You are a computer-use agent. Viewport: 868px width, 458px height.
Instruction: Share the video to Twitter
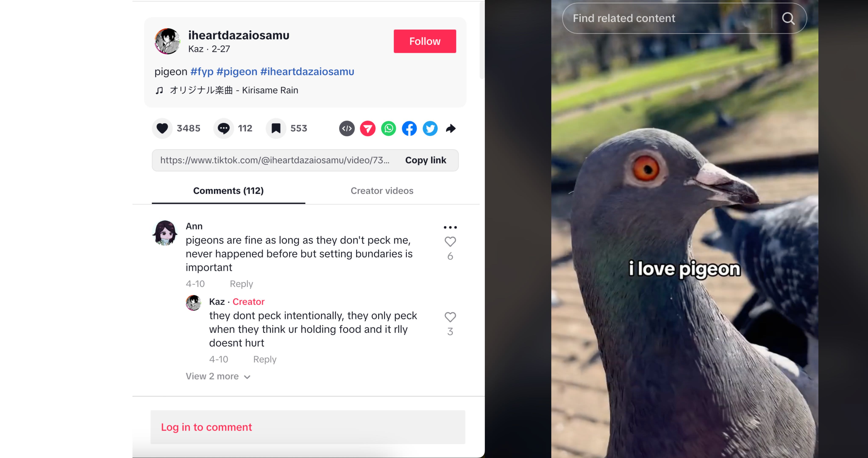point(430,128)
